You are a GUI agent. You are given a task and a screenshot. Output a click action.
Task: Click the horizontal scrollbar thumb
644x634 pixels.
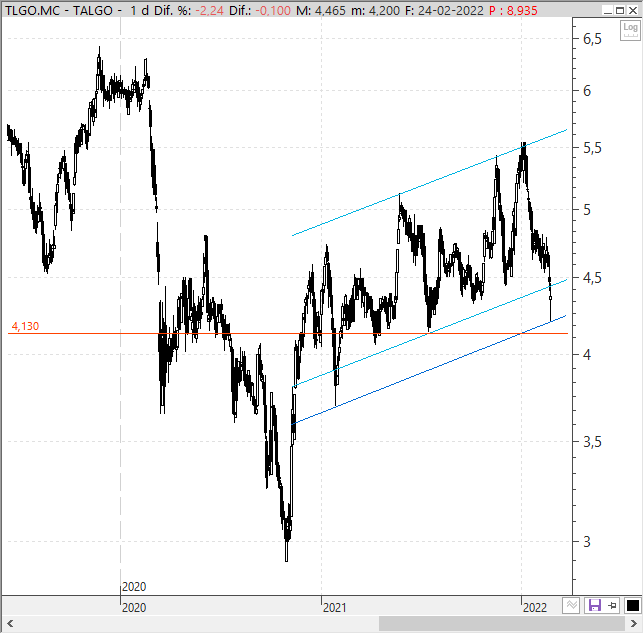pyautogui.click(x=501, y=624)
